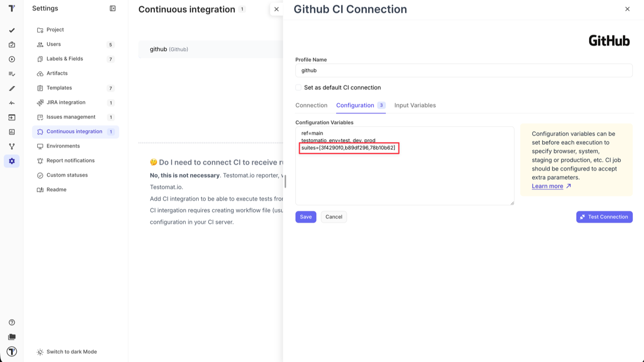Open the Run play icon in the left rail
This screenshot has width=644, height=362.
[x=12, y=59]
